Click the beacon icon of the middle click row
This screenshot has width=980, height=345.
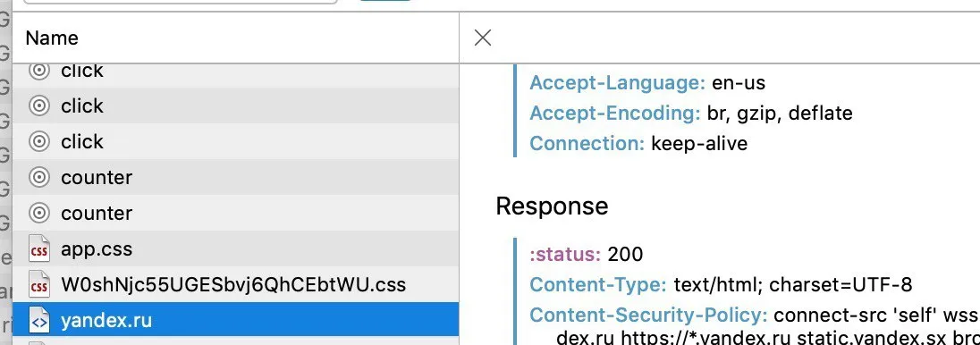(x=39, y=107)
